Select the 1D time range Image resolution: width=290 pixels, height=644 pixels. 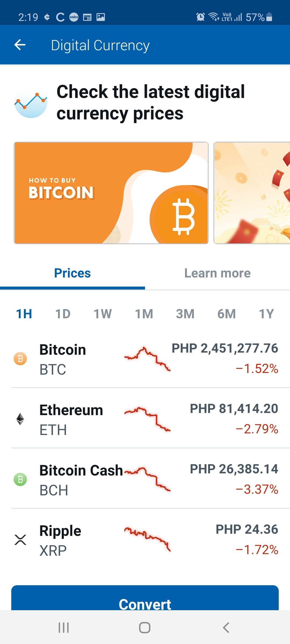[x=63, y=314]
